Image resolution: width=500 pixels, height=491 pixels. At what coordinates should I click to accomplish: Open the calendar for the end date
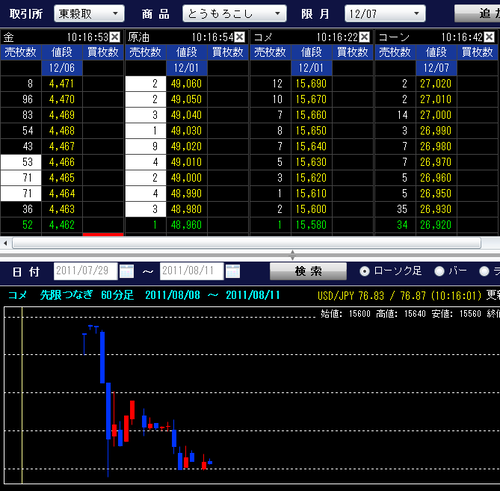233,271
